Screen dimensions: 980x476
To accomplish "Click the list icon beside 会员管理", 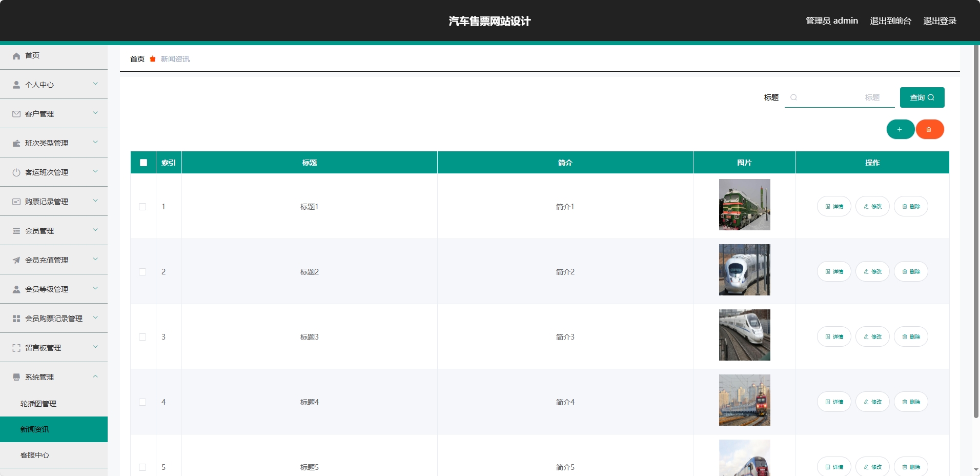I will (x=16, y=231).
